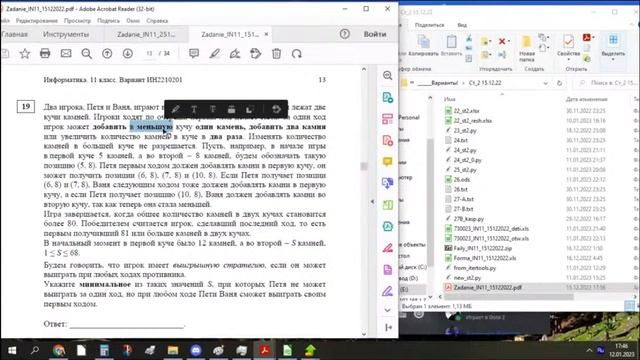
Task: Open Discord from the taskbar
Action: (196, 350)
